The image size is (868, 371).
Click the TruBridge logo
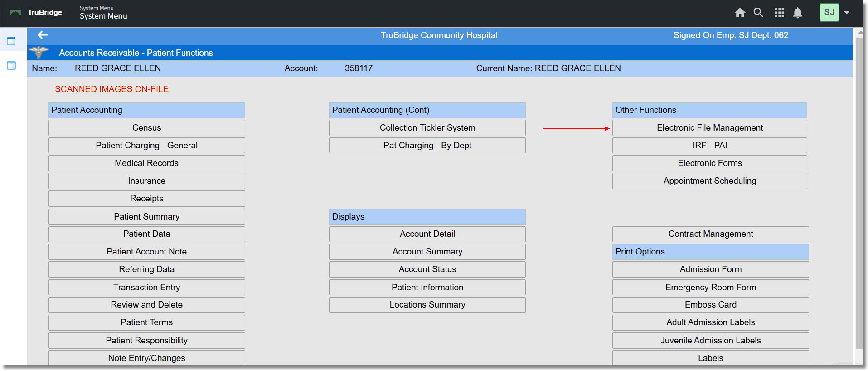pos(36,12)
